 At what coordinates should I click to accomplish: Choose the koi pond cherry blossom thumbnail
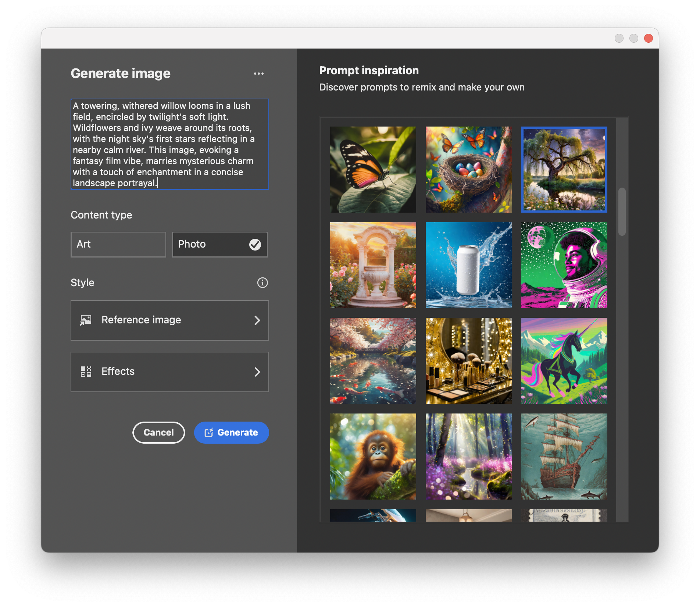tap(373, 361)
